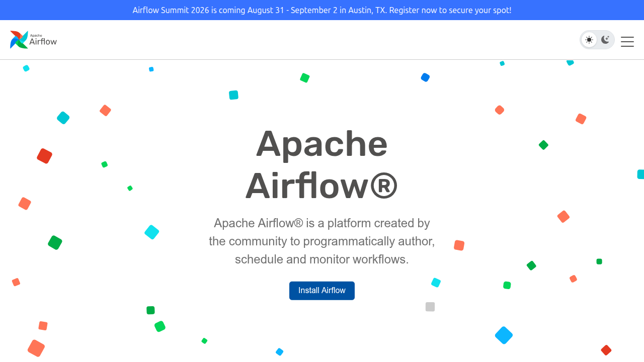Select the sun light-mode icon
This screenshot has height=362, width=644.
589,40
